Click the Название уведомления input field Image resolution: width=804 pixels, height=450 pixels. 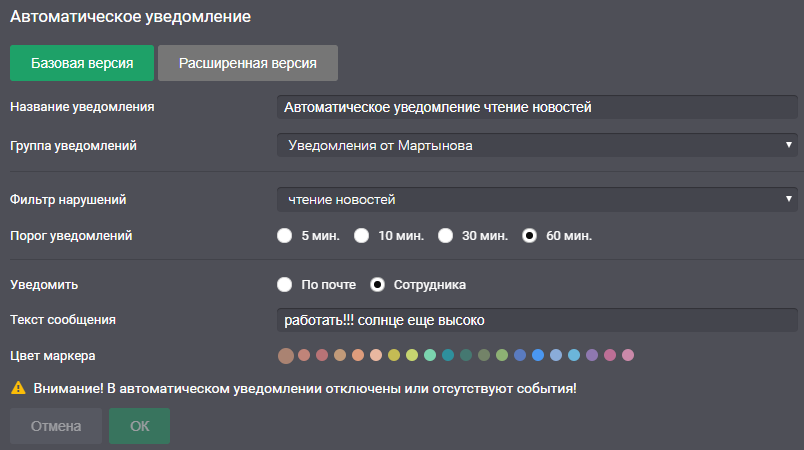537,107
